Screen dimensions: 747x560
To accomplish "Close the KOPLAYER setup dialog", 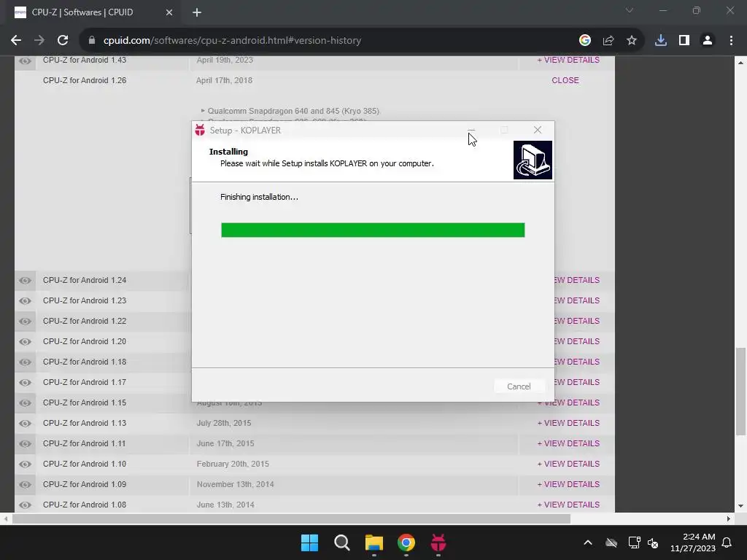I will tap(538, 130).
